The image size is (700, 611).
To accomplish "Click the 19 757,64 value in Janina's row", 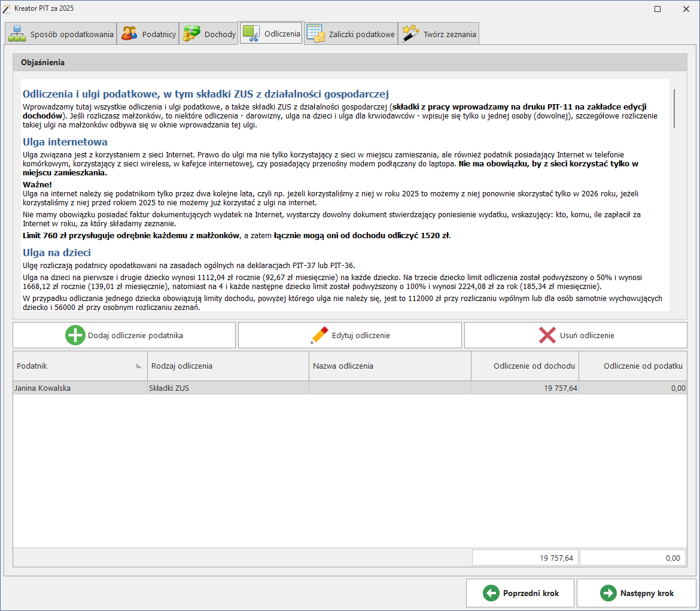I will [560, 388].
